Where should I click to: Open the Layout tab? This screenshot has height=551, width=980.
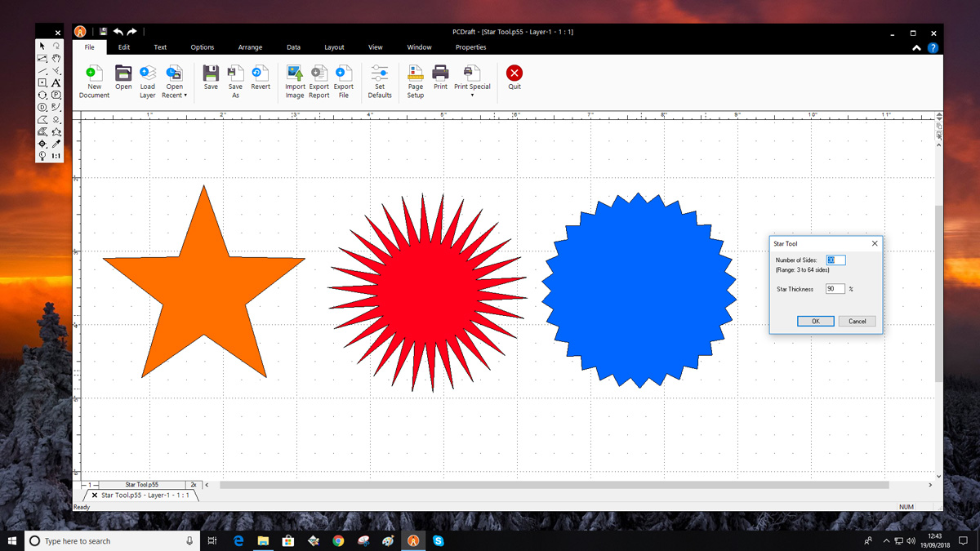(334, 47)
